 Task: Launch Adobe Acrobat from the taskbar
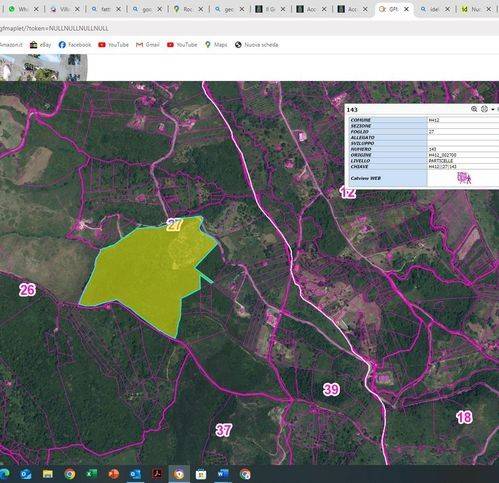point(157,474)
